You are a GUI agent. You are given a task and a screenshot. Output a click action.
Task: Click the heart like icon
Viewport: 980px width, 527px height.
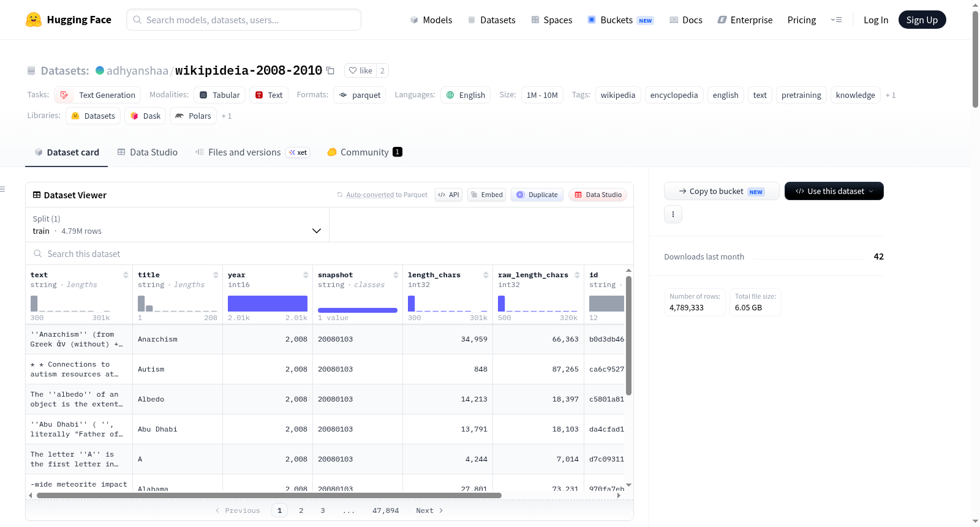point(353,70)
